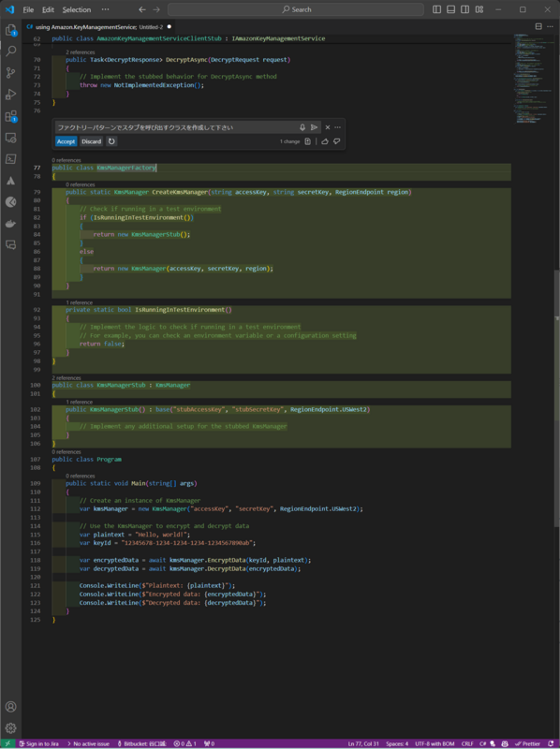Open the Selection menu
Viewport: 560px width, 749px height.
tap(77, 9)
